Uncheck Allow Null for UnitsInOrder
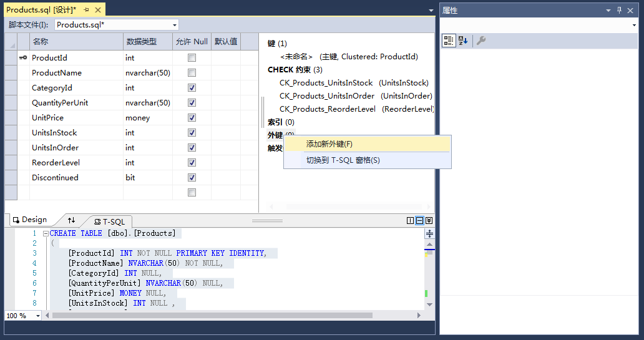 click(192, 148)
